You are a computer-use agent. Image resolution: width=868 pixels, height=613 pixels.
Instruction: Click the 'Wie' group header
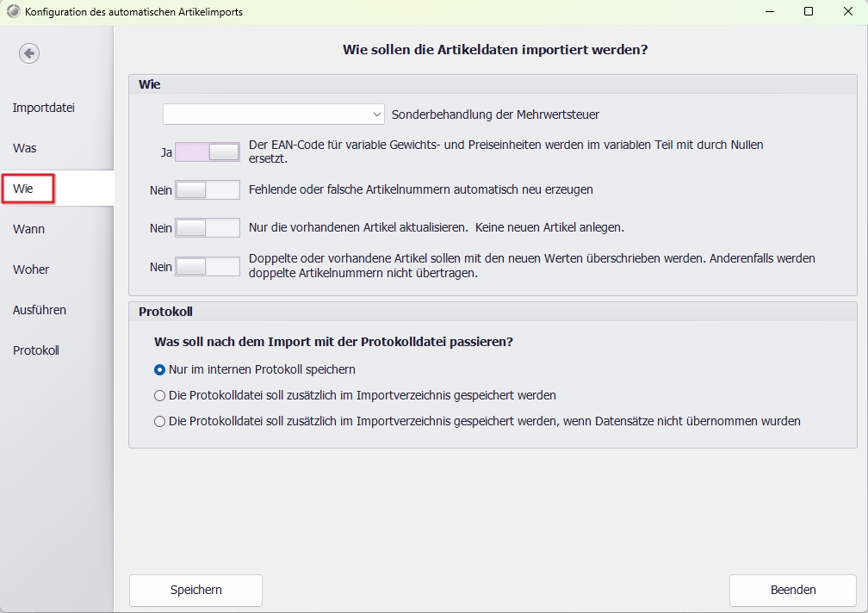coord(150,84)
